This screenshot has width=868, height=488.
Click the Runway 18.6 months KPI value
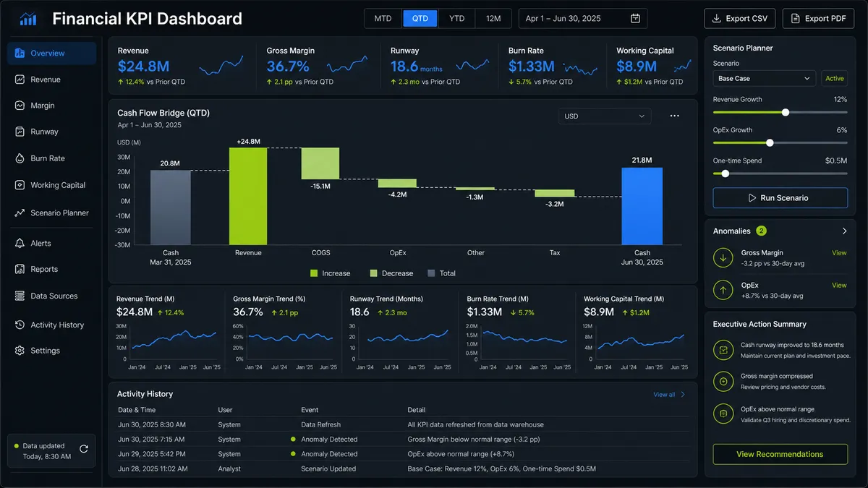pos(416,67)
